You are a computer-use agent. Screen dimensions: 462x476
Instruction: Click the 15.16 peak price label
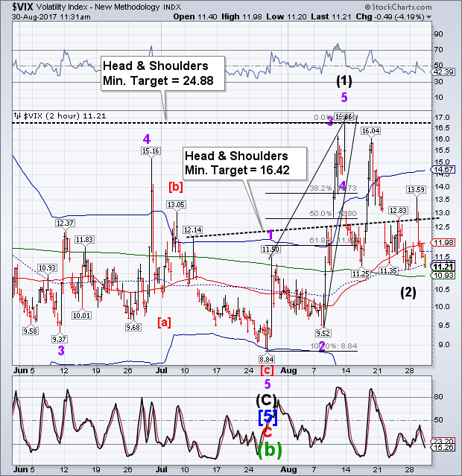[x=151, y=151]
